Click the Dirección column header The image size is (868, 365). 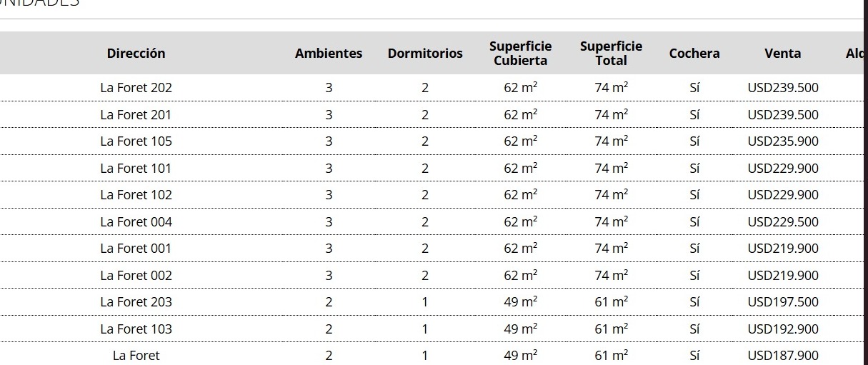[136, 54]
